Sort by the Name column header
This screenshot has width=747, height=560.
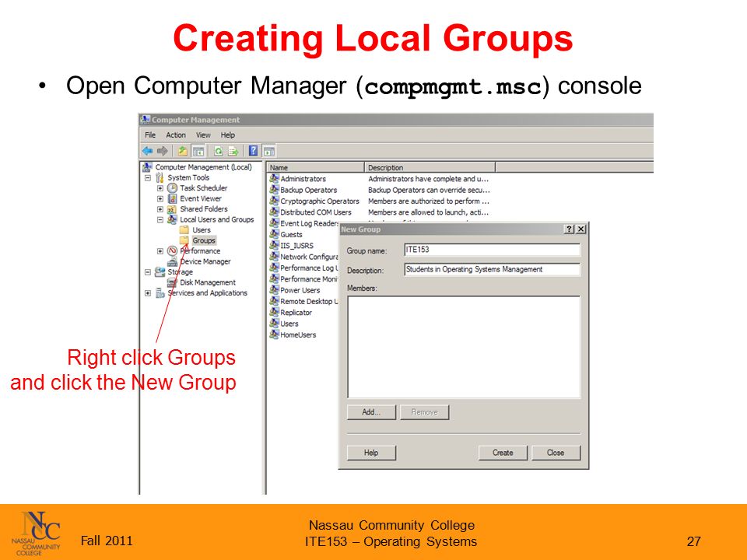[315, 167]
